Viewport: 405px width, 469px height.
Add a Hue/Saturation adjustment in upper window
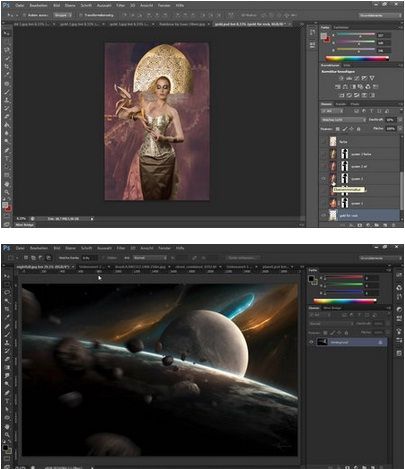tap(337, 87)
